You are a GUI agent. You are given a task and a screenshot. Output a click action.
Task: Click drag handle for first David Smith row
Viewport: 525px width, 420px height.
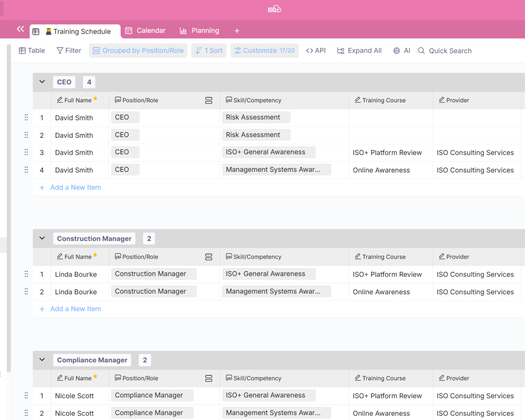click(x=26, y=118)
